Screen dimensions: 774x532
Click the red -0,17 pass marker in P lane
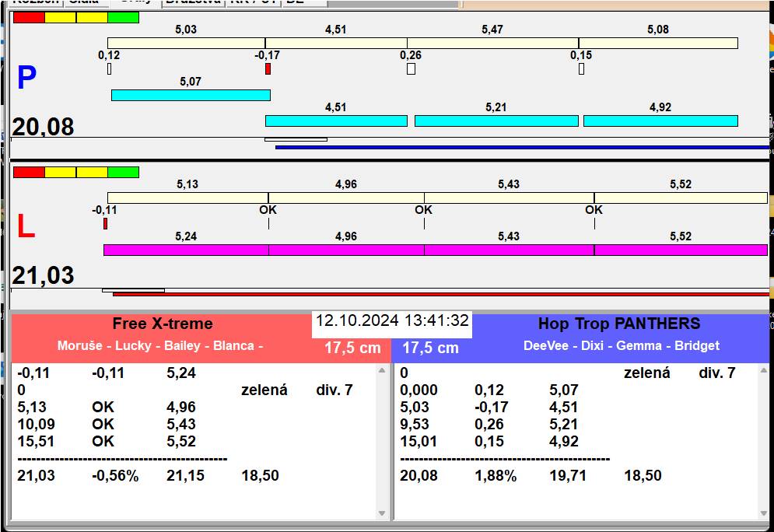tap(268, 69)
